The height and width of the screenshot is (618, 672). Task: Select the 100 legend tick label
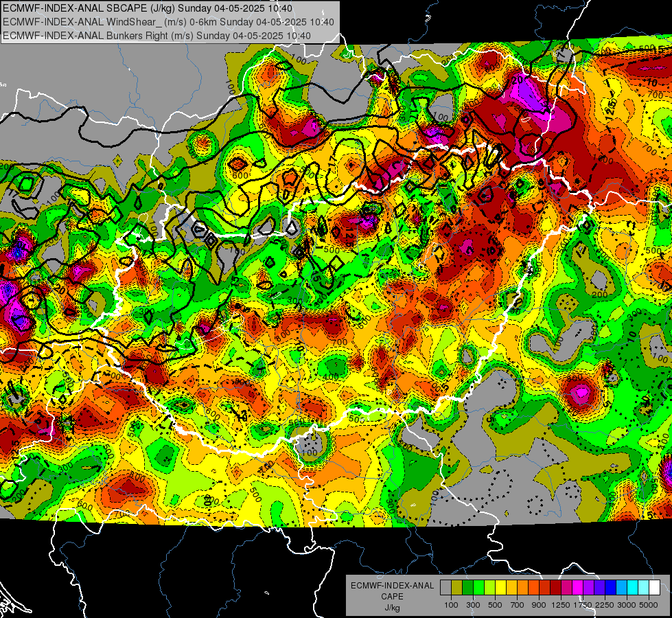pos(451,605)
